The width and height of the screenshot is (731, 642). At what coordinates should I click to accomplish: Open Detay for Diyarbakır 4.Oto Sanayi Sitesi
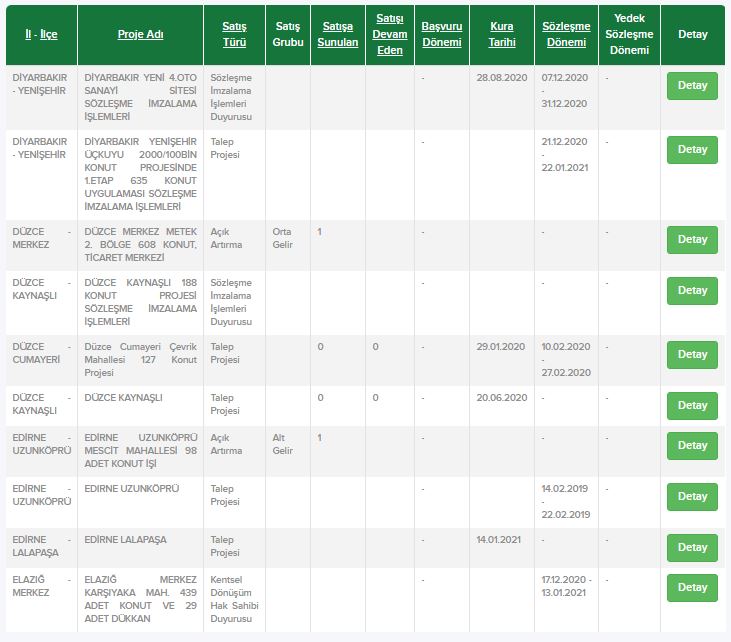tap(692, 86)
